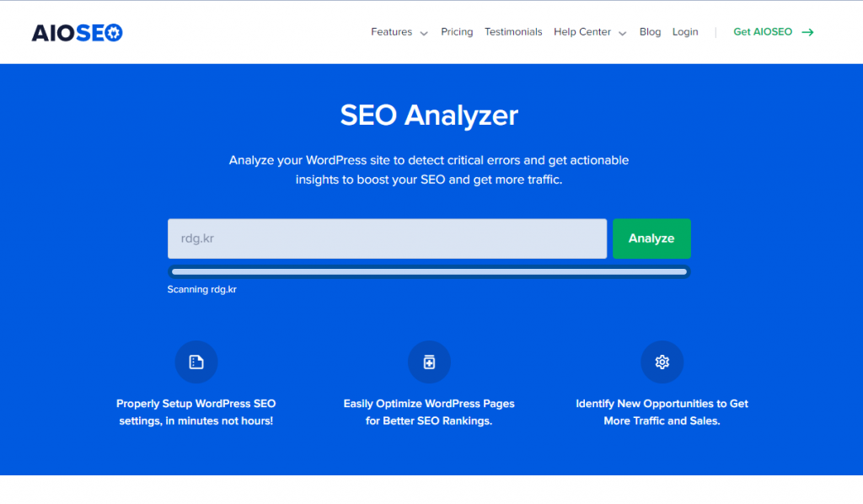
Task: Click the SEO Analyzer heading
Action: pyautogui.click(x=429, y=115)
